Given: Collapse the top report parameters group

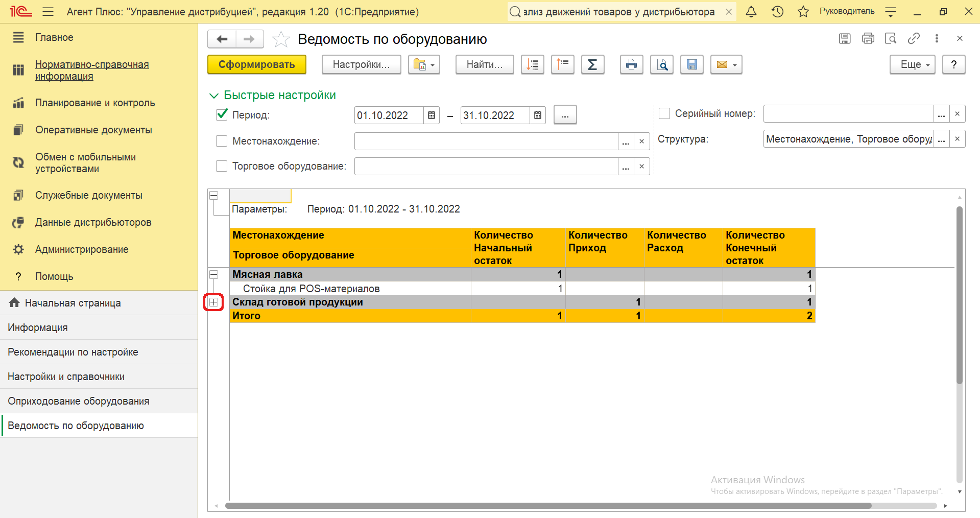Looking at the screenshot, I should 214,196.
